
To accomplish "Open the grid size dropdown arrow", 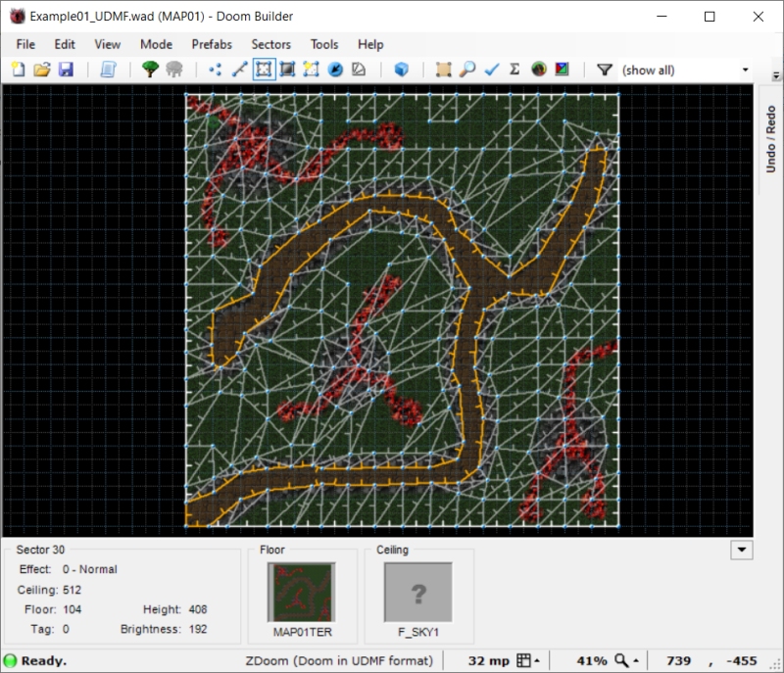I will (537, 660).
